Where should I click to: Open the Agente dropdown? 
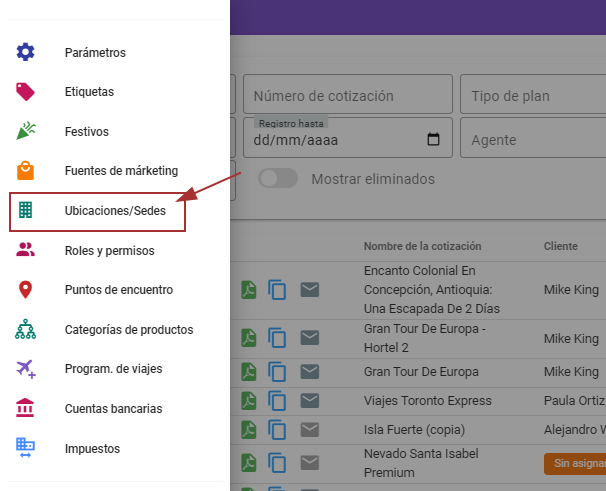[532, 140]
